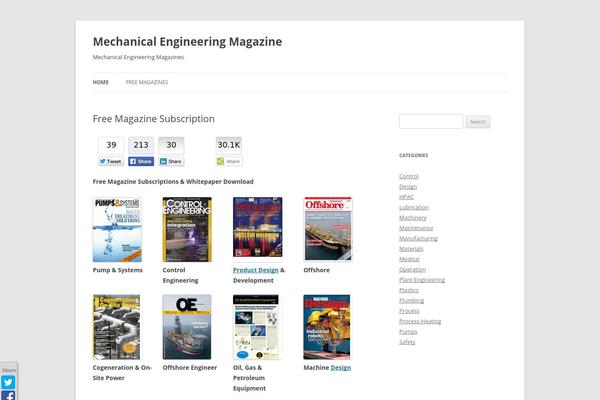Select the Plant Engineering category

point(422,280)
